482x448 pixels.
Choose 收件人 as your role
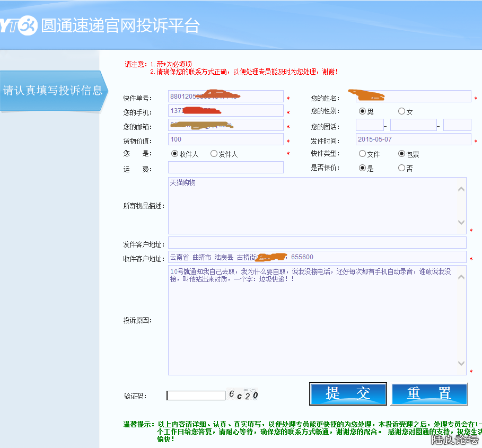[x=176, y=153]
